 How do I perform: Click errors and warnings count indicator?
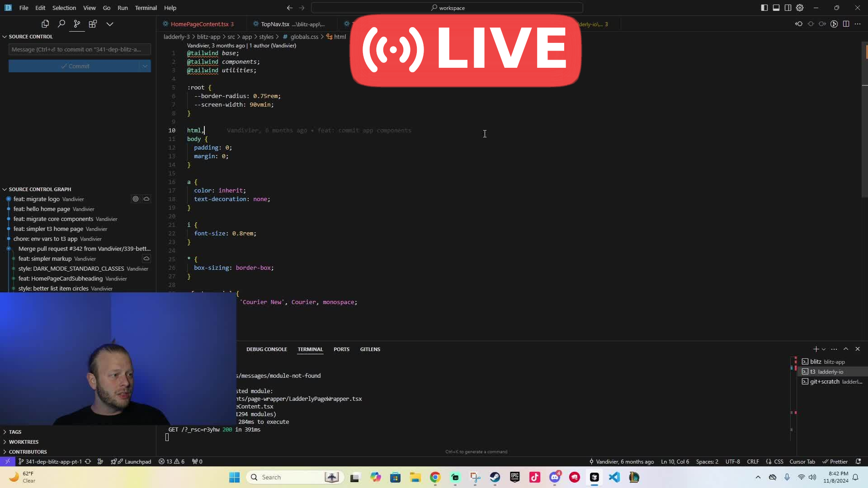[172, 461]
